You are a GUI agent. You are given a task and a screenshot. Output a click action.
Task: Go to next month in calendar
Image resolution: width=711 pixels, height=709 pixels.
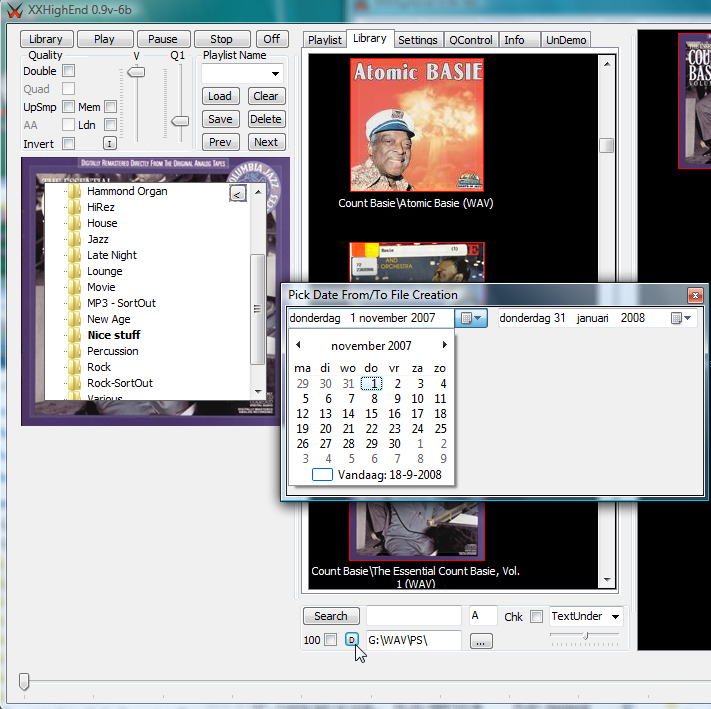(x=444, y=345)
